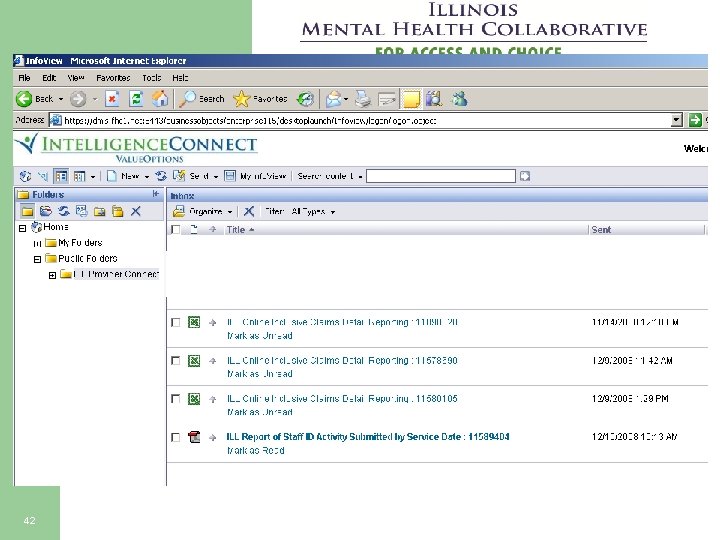
Task: Click into the search text field
Action: coord(441,176)
